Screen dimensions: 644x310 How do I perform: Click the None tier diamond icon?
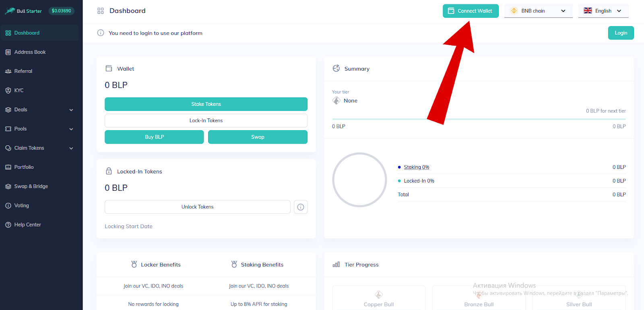click(x=336, y=100)
